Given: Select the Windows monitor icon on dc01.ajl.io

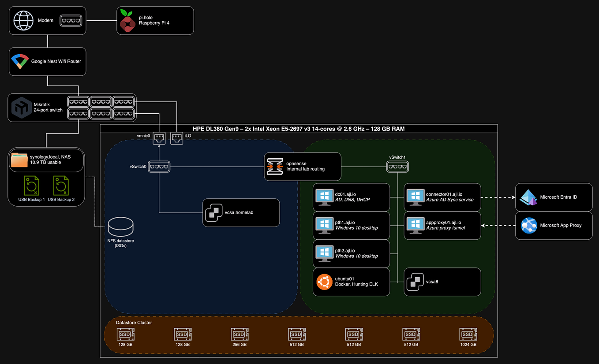Looking at the screenshot, I should pyautogui.click(x=324, y=197).
